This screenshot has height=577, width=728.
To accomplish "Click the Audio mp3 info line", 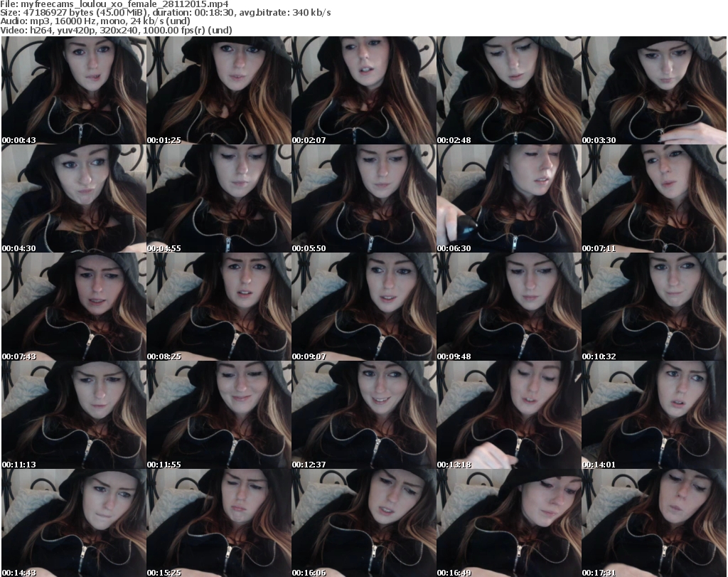I will [95, 21].
